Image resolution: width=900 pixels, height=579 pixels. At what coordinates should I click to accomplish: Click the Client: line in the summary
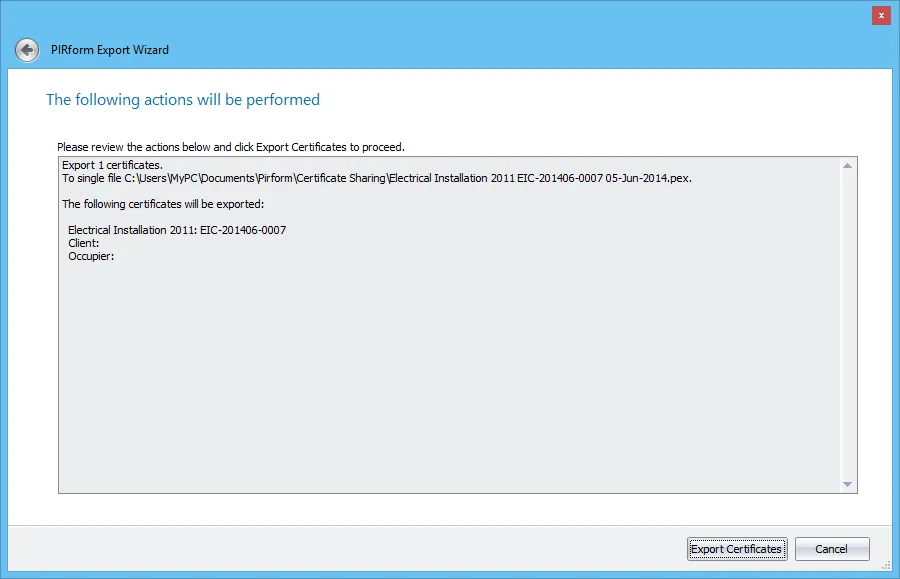[x=83, y=242]
